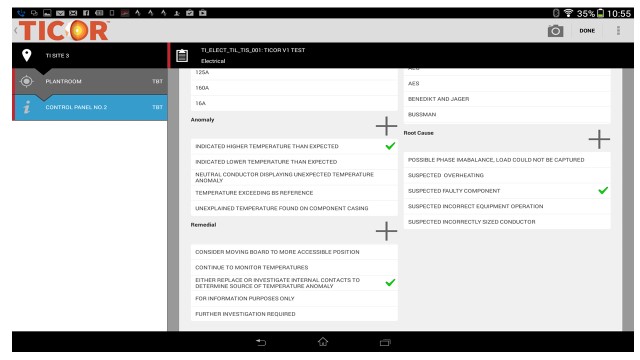Select FURTHER INVESTIGATION REQUIRED

pyautogui.click(x=294, y=314)
